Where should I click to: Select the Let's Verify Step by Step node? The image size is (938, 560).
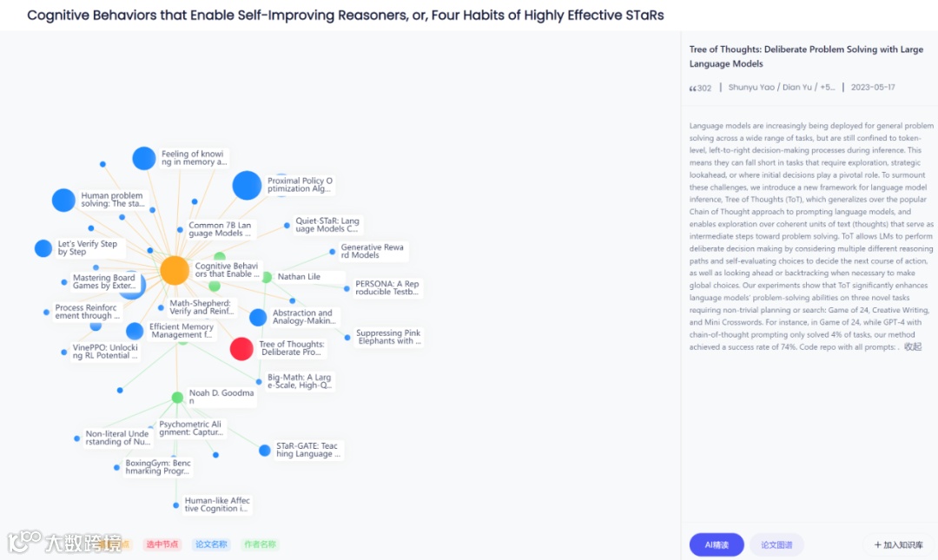(x=43, y=248)
